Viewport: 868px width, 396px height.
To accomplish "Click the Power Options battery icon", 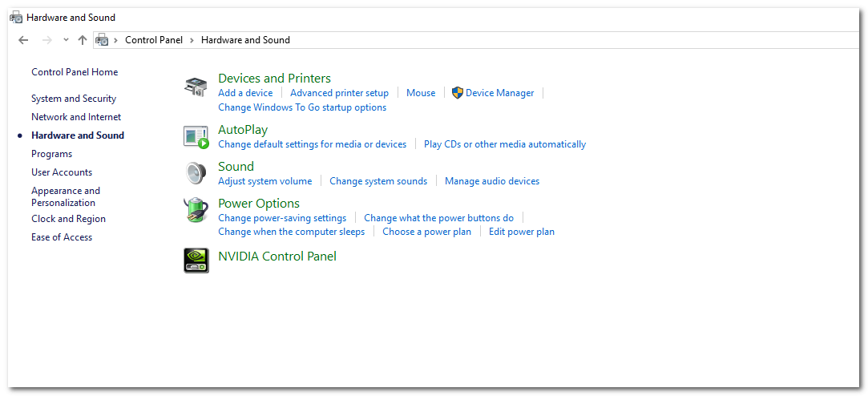I will (196, 211).
